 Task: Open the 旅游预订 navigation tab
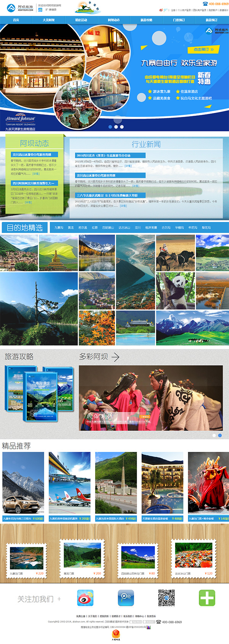tap(211, 20)
